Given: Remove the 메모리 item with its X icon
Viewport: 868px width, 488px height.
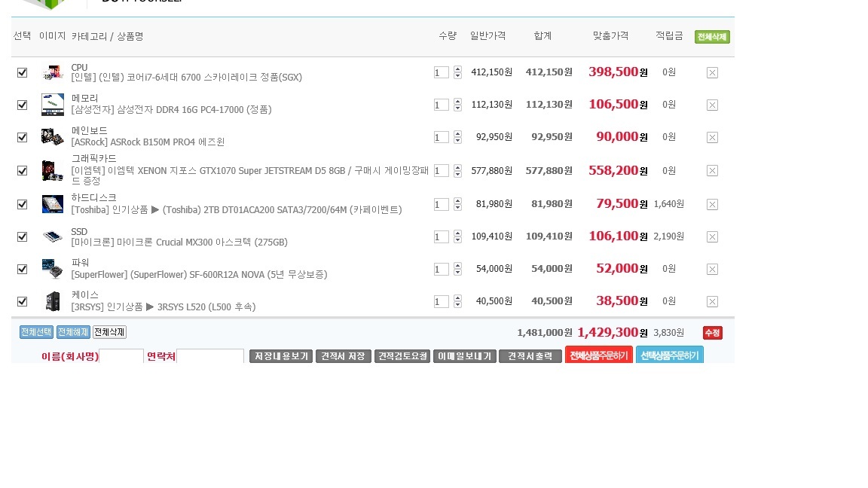Looking at the screenshot, I should (x=712, y=105).
